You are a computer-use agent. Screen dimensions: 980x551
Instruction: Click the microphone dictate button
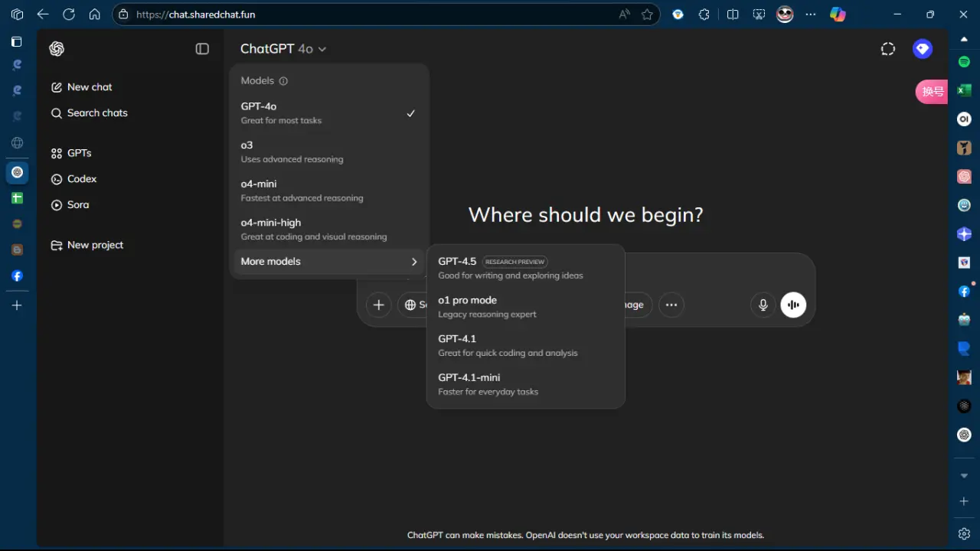(x=763, y=305)
